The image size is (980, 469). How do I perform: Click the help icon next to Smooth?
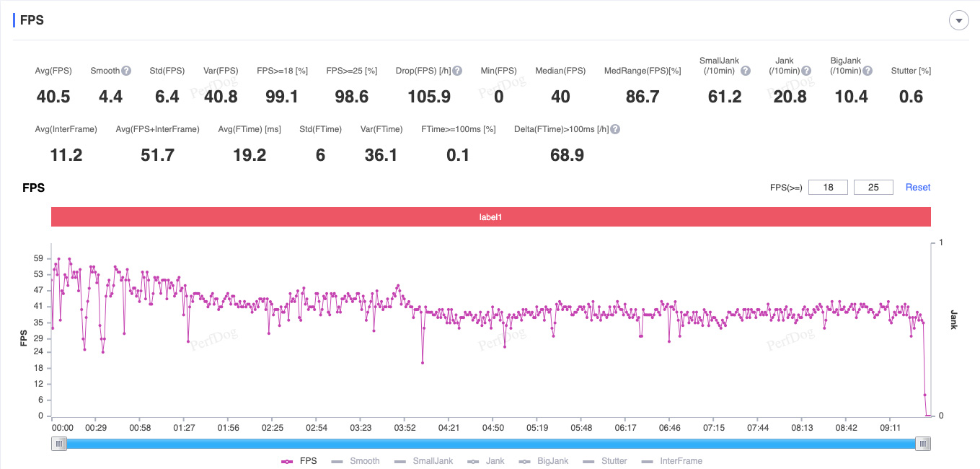(126, 71)
